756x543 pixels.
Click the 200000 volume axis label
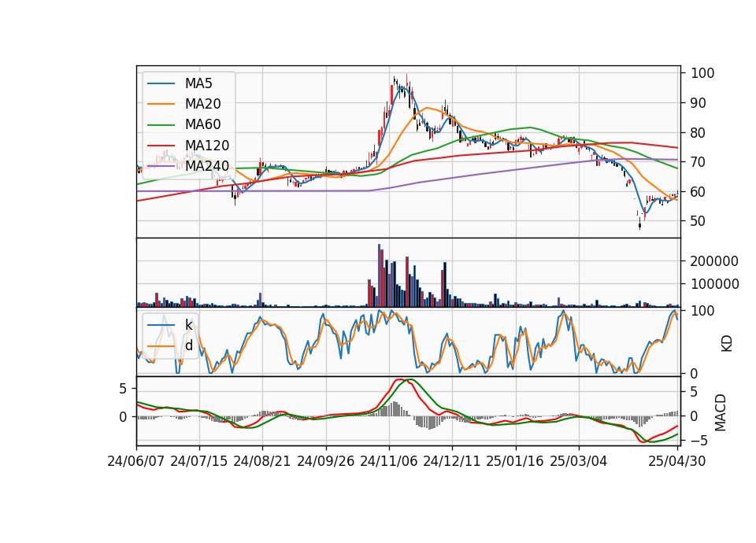click(714, 261)
